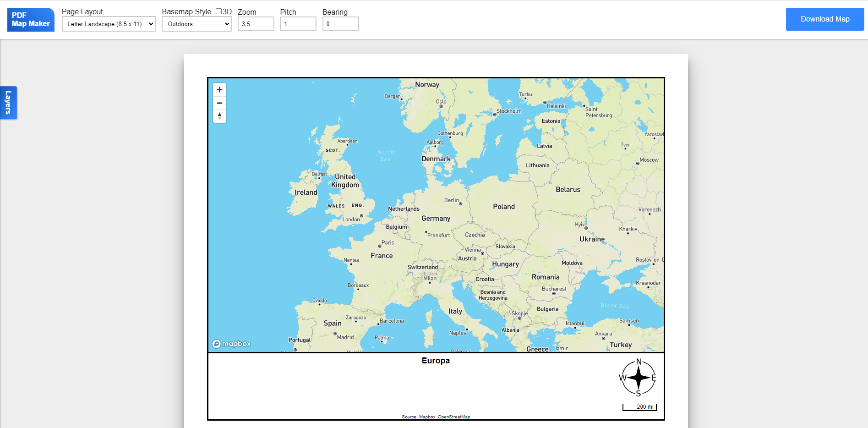Toggle 3D view off after checking
The width and height of the screenshot is (868, 428).
218,11
